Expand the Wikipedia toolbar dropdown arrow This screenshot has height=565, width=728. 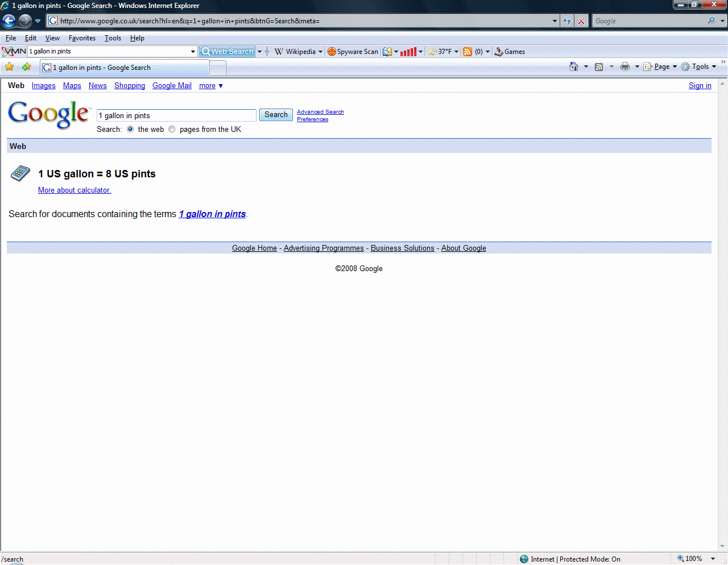point(320,52)
